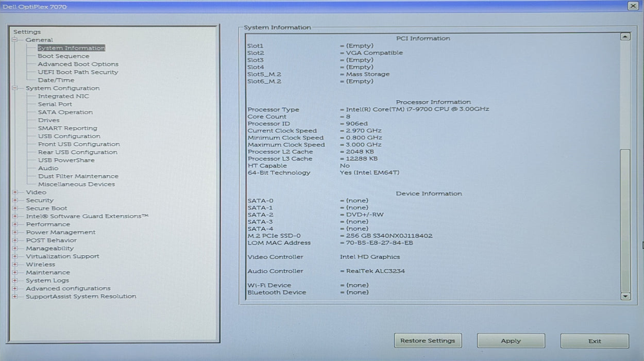Expand the Secure Boot node
Image resolution: width=644 pixels, height=361 pixels.
pyautogui.click(x=15, y=208)
